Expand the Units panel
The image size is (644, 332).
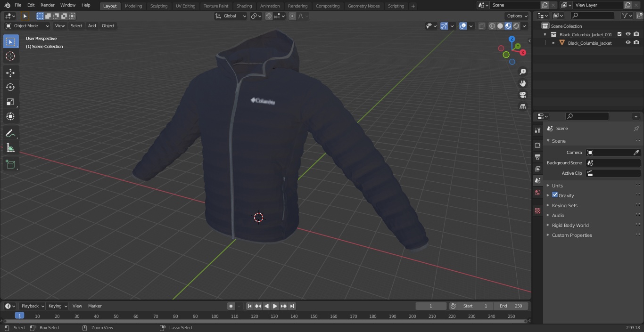(557, 186)
